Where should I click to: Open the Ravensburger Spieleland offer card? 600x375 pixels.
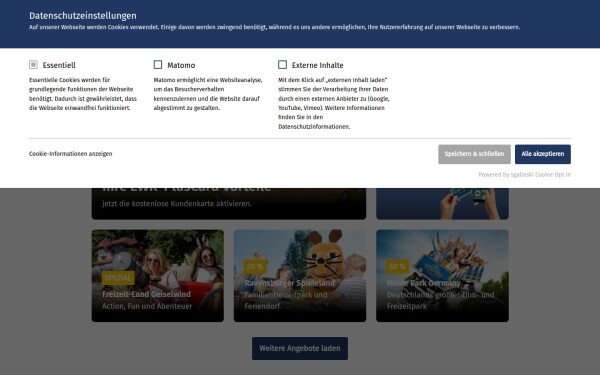[300, 276]
